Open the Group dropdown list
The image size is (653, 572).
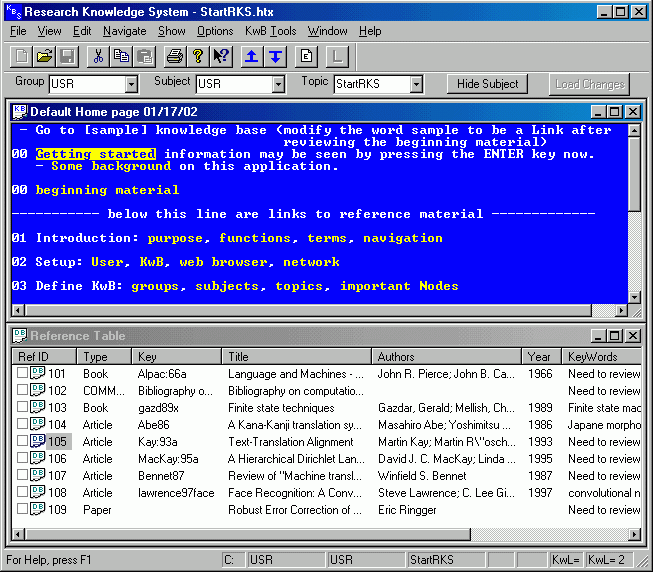[x=131, y=84]
